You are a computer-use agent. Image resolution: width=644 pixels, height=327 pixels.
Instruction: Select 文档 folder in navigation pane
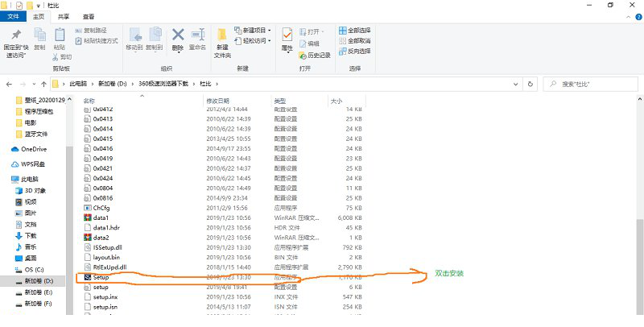point(26,224)
